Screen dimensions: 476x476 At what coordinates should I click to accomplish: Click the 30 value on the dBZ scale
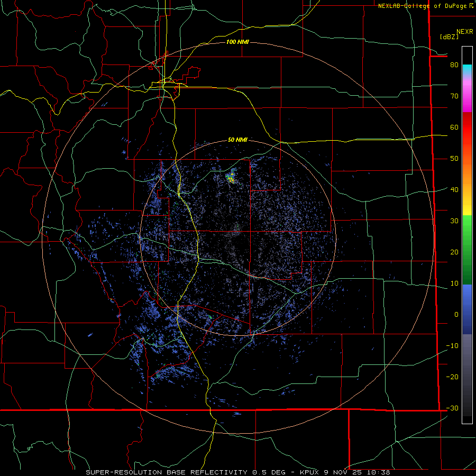coord(454,221)
